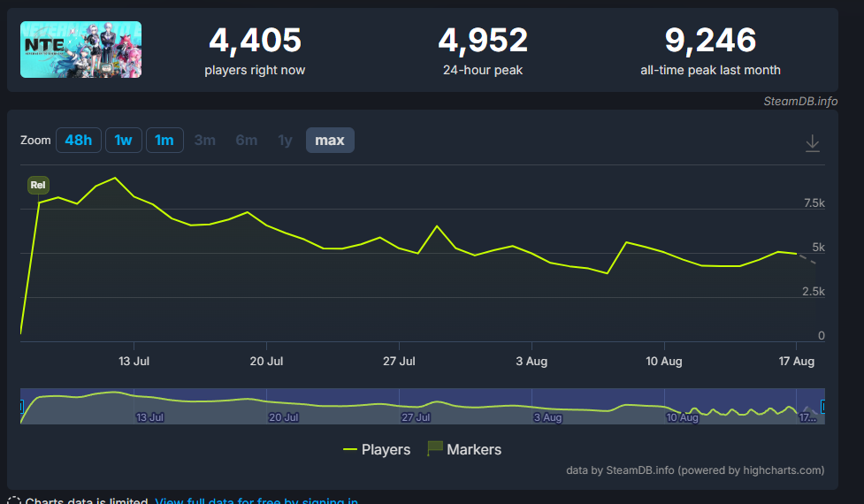Click the '13 Jul' x-axis label

pos(134,362)
